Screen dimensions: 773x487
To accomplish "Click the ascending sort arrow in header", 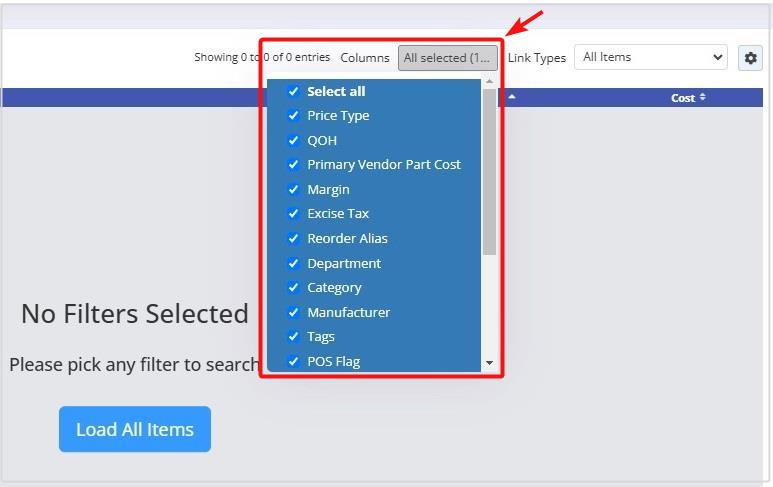I will 512,97.
